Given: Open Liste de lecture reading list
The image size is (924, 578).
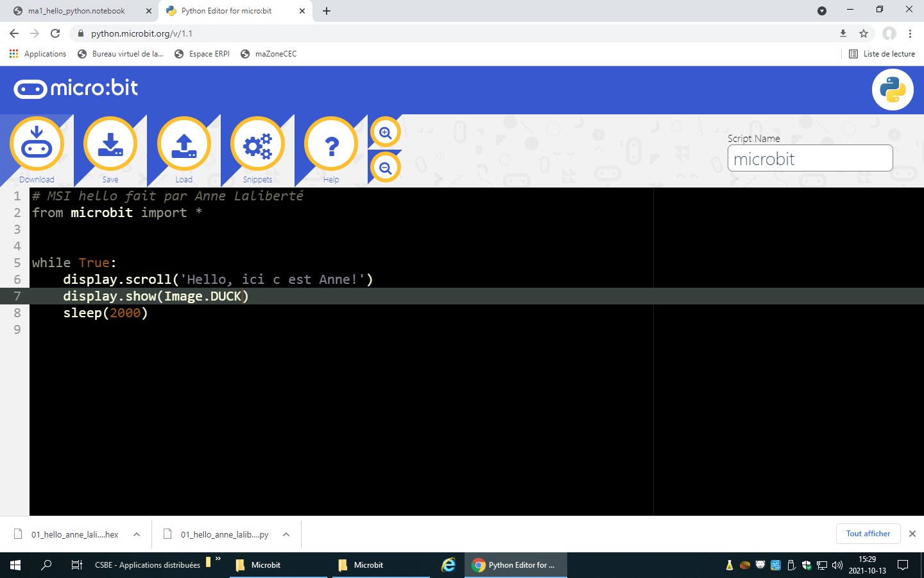Looking at the screenshot, I should 882,54.
